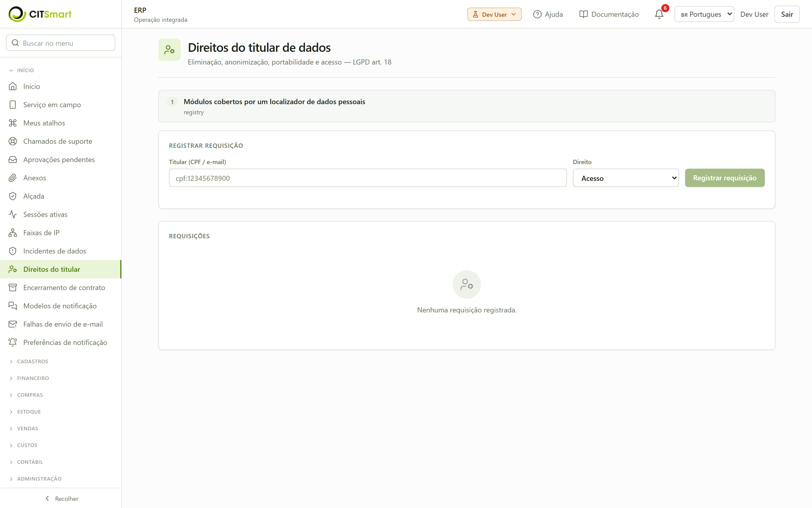Image resolution: width=812 pixels, height=508 pixels.
Task: Open Documentação book icon
Action: coord(584,14)
